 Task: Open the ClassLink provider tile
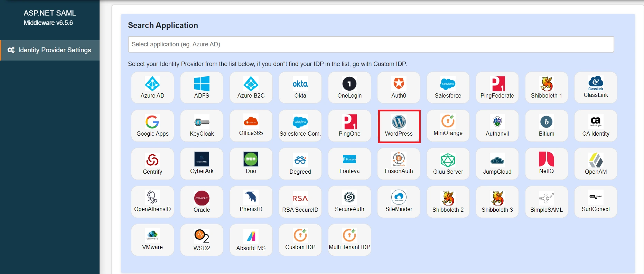tap(596, 88)
